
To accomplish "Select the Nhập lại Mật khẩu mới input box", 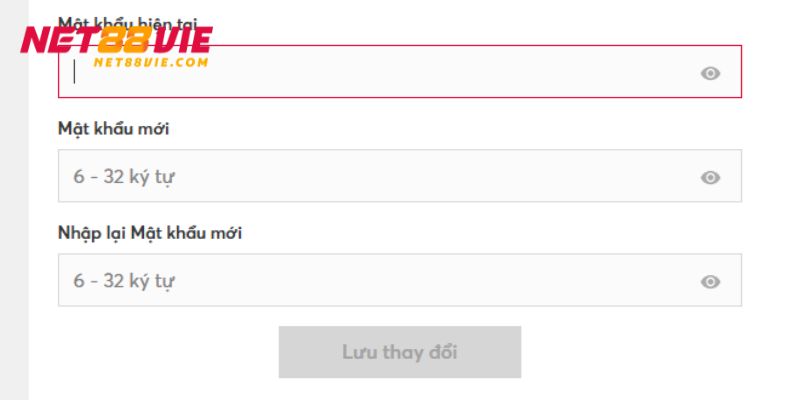I will [400, 280].
